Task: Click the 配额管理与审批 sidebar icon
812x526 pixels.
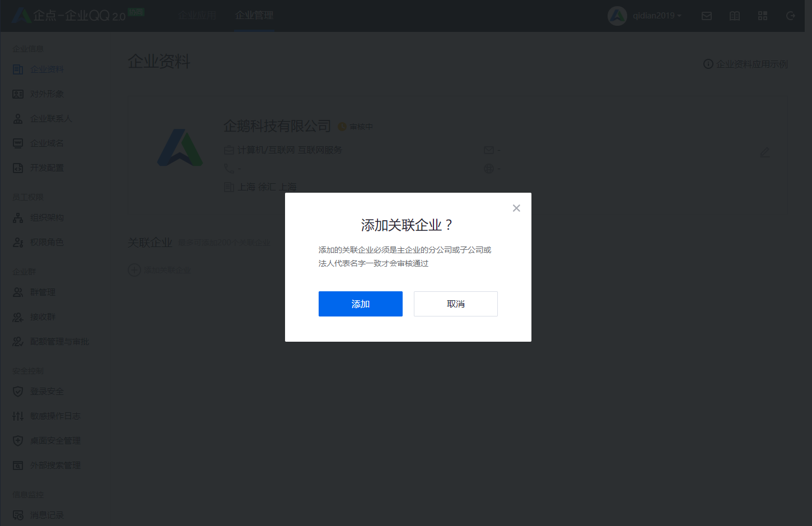Action: [x=18, y=342]
